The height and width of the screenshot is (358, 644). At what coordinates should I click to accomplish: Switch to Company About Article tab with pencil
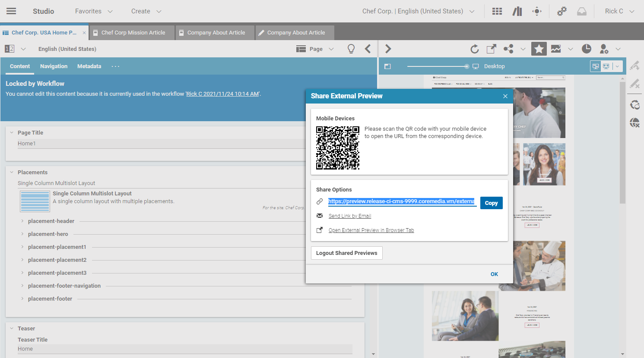(x=295, y=33)
